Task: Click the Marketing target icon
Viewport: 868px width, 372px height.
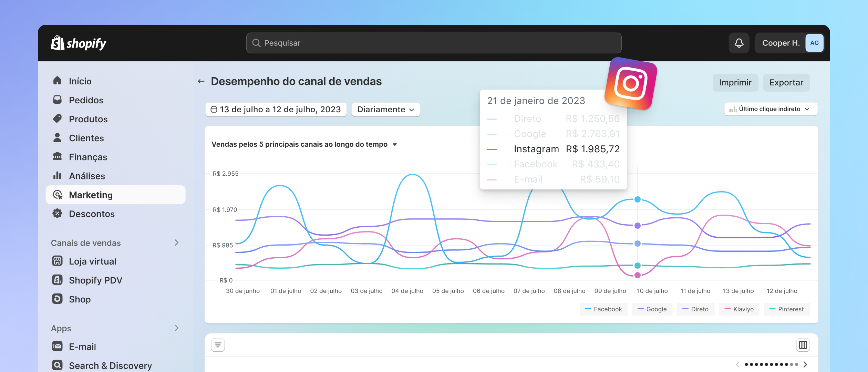Action: point(58,195)
